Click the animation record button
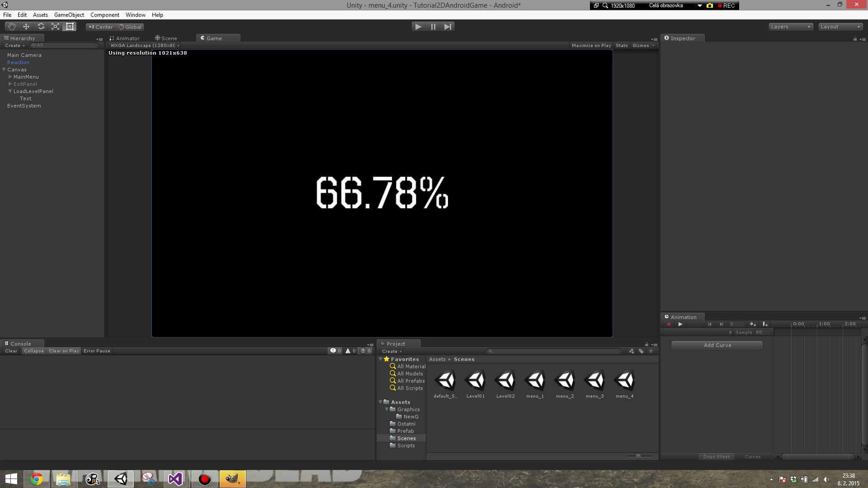 pos(669,324)
